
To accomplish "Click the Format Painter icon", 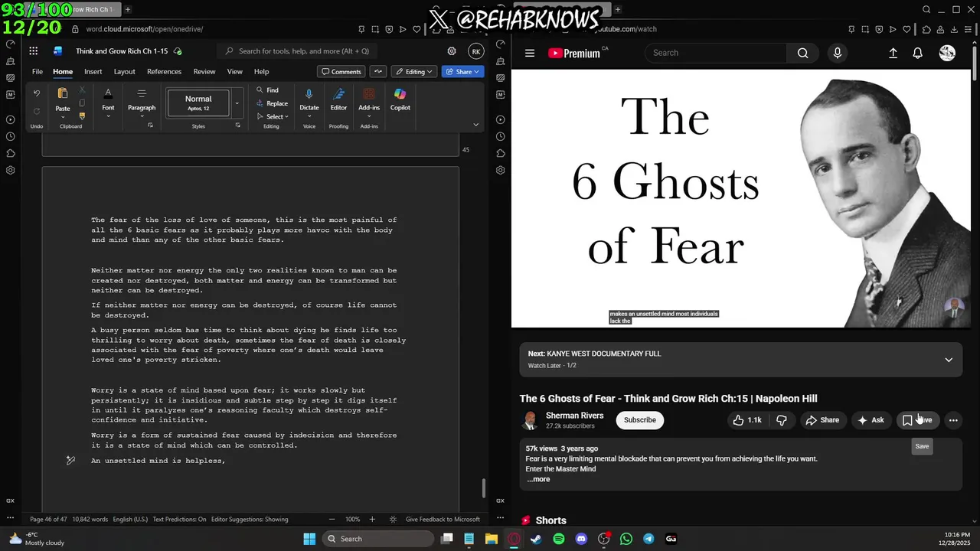I will 82,116.
